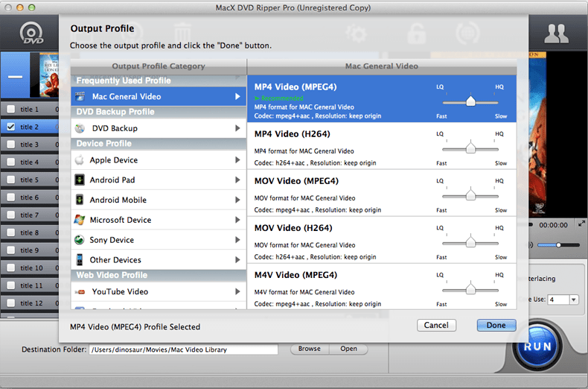Screen dimensions: 588x389
Task: Click the Microsoft Device Windows icon
Action: pos(80,220)
